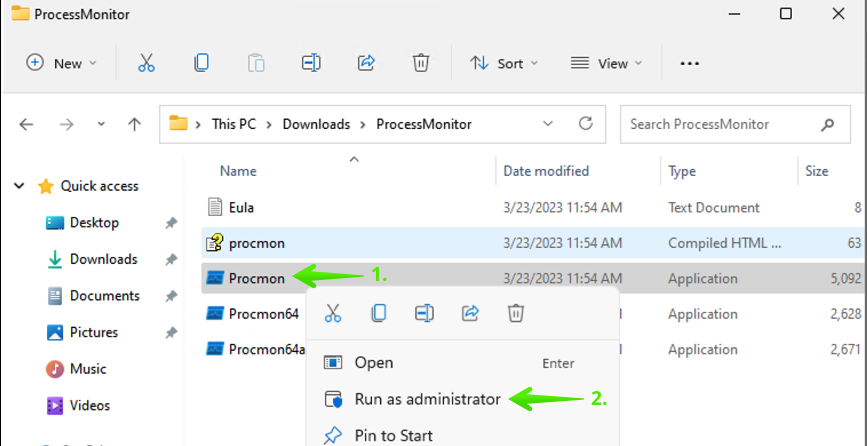Select the Eula file name
The image size is (867, 446).
pos(241,208)
